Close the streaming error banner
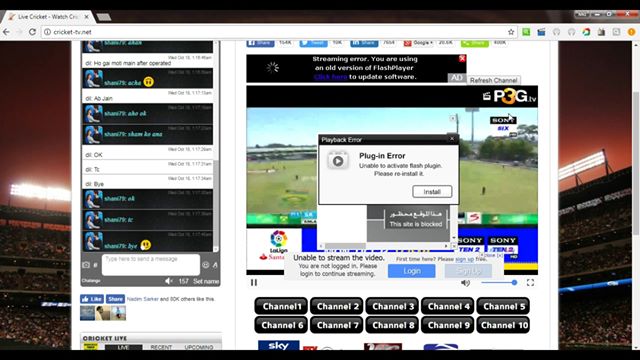Viewport: 640px width, 360px height. [462, 58]
